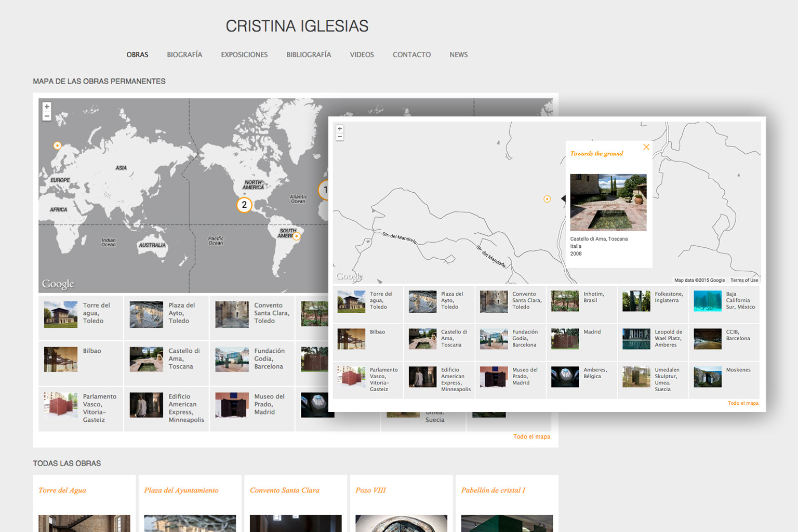
Task: Go to EXPOSICIONES
Action: coord(244,55)
